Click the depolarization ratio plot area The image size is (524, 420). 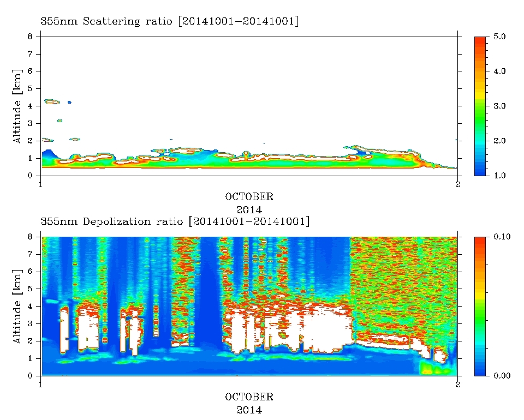[x=249, y=307]
